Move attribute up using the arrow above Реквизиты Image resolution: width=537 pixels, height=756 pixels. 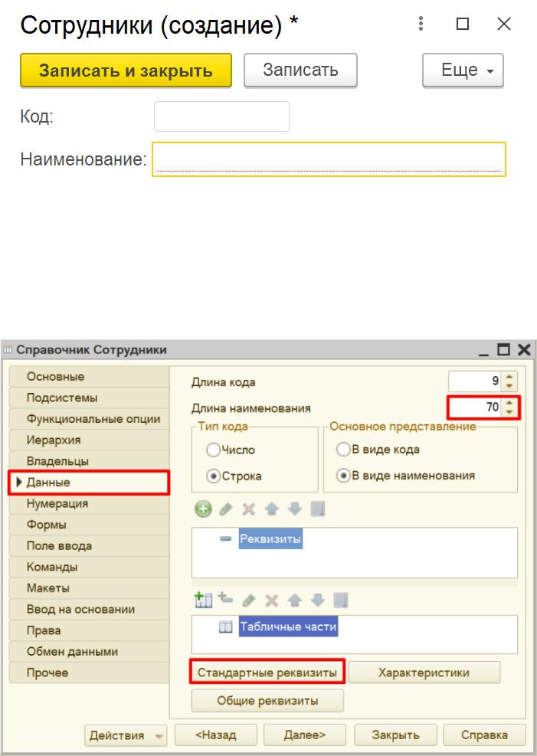tap(272, 509)
